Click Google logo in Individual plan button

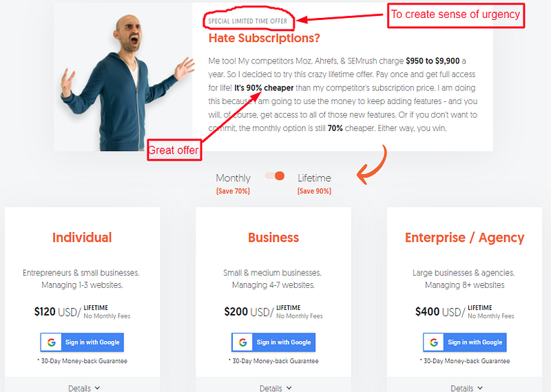[x=51, y=342]
